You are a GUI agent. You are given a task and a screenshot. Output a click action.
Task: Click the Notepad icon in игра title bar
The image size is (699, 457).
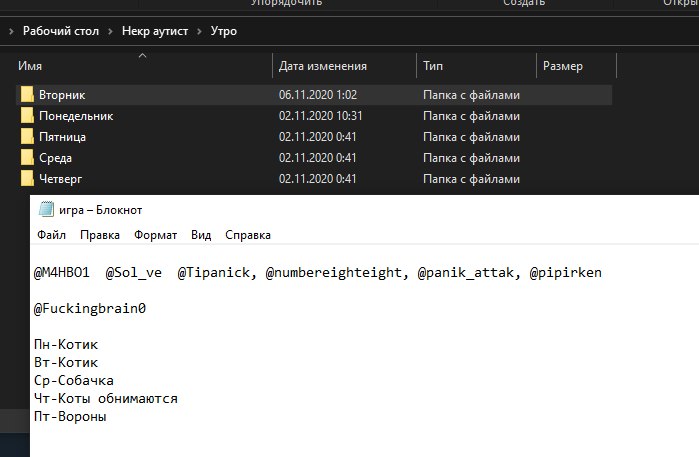tap(46, 209)
